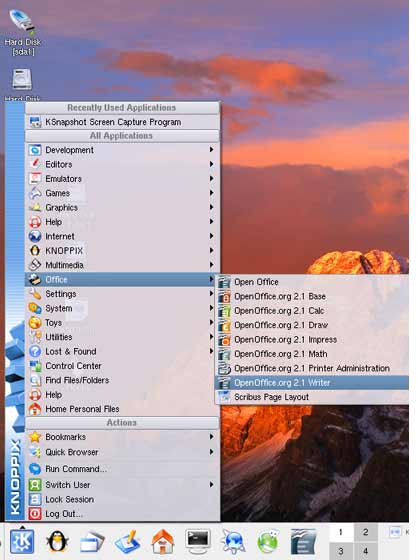Click the Scribus Page Layout icon

coord(224,397)
